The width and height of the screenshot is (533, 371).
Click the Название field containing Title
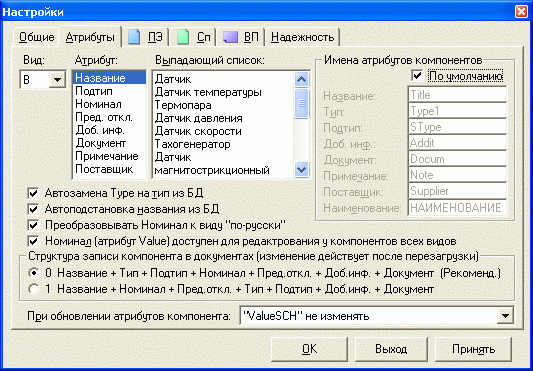pyautogui.click(x=457, y=95)
